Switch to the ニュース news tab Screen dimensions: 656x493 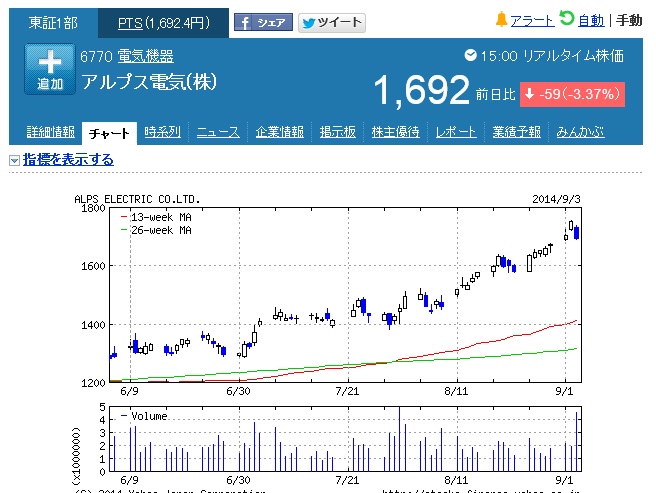[217, 132]
